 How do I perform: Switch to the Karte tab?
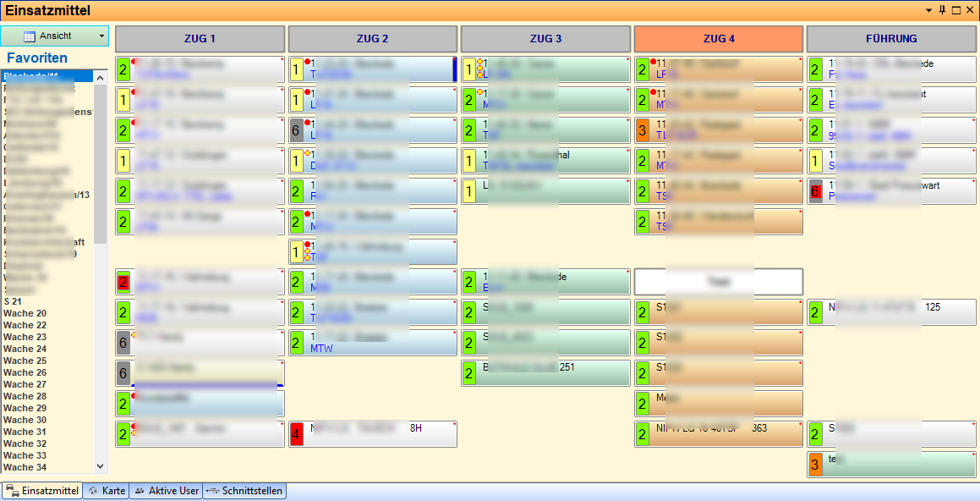106,491
